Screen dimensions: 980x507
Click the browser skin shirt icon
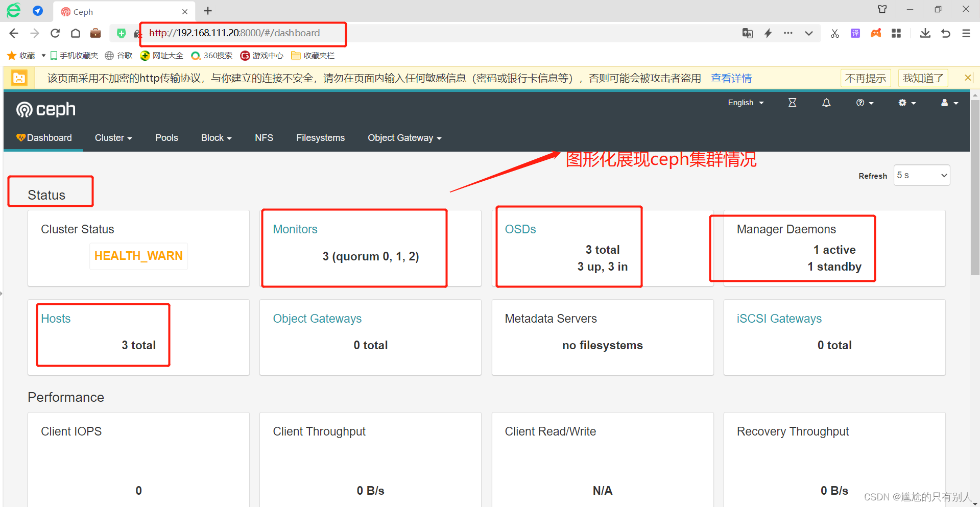(882, 9)
